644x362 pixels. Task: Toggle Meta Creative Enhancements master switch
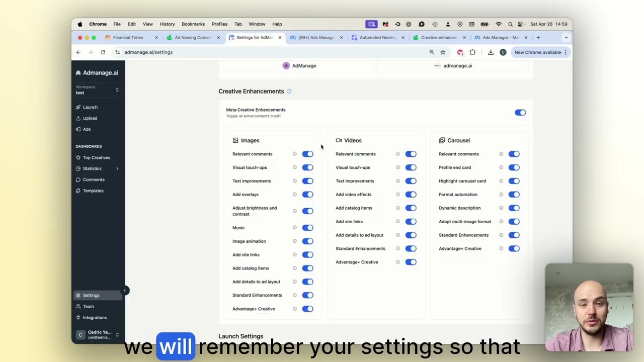click(520, 113)
